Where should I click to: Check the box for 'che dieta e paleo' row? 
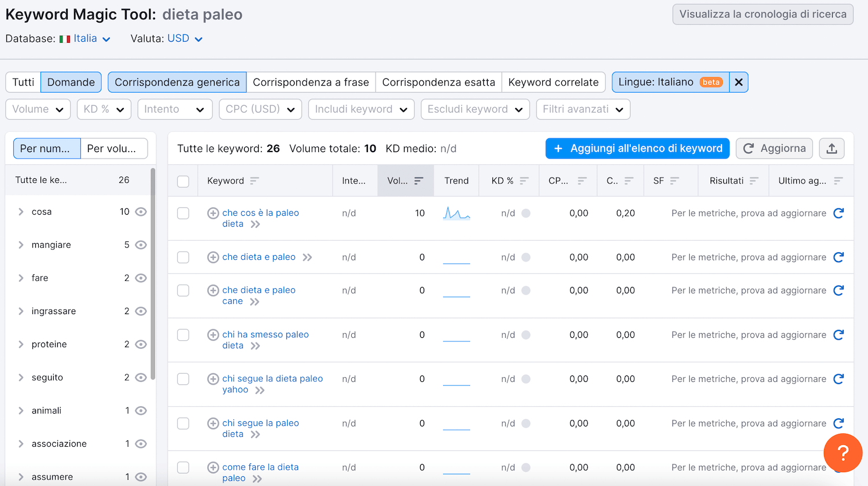click(183, 257)
